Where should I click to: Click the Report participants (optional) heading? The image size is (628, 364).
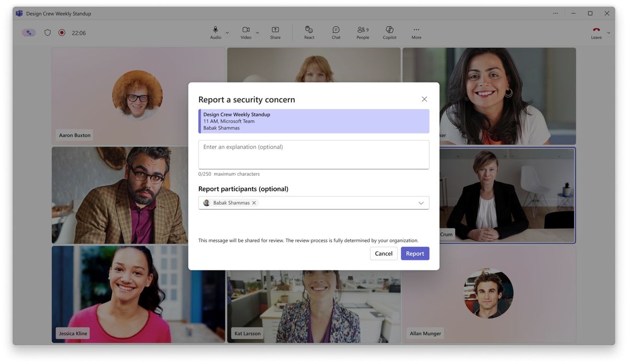(243, 189)
